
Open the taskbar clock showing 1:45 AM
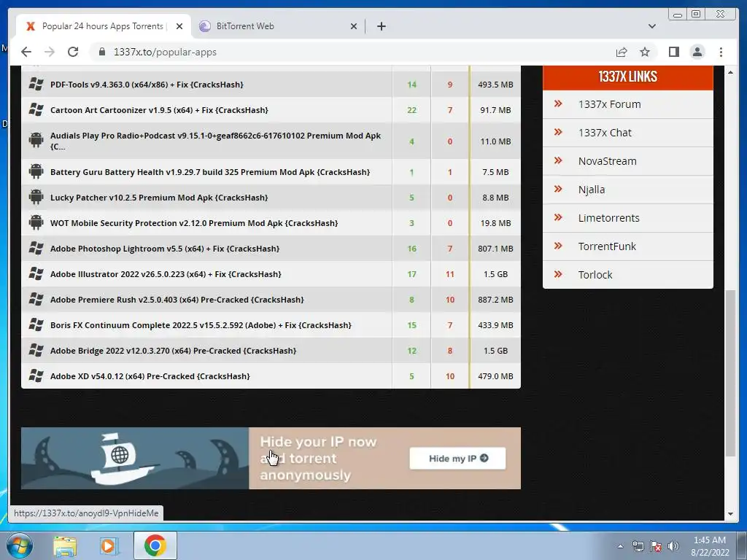coord(710,546)
